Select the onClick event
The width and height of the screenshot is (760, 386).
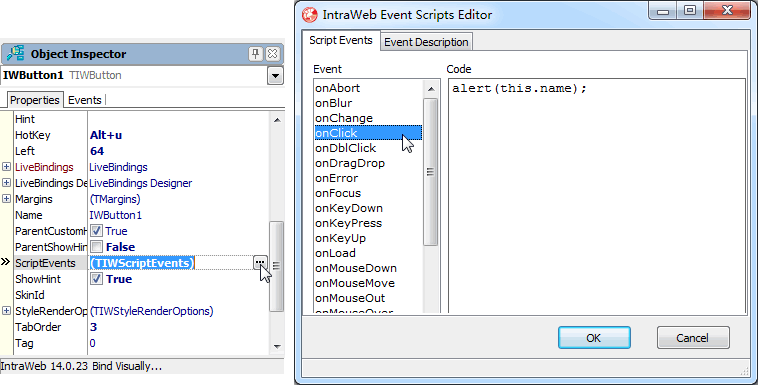[x=368, y=133]
